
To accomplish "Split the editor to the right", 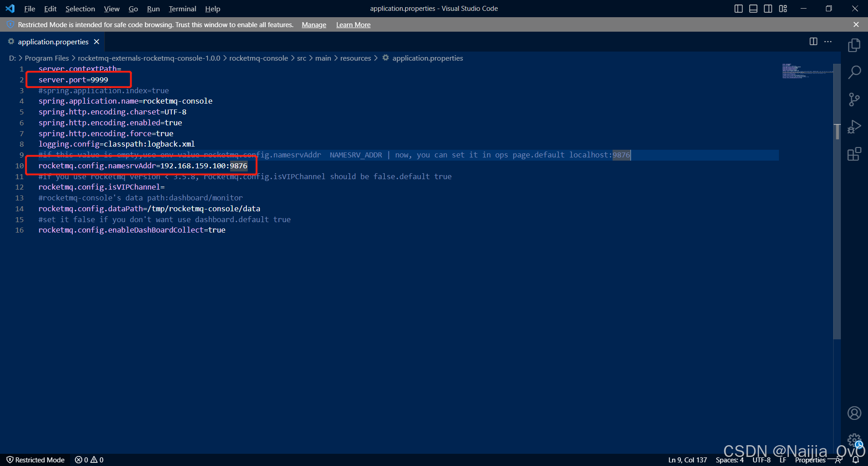I will click(813, 42).
